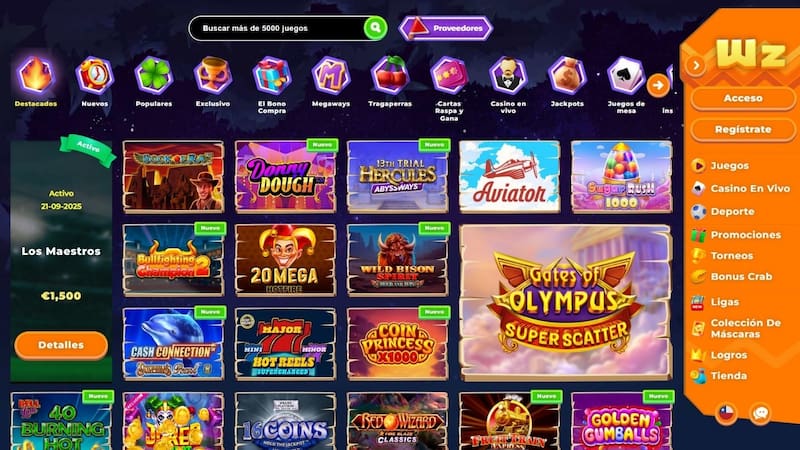Open the Proveedores filter button
This screenshot has height=450, width=800.
[445, 28]
